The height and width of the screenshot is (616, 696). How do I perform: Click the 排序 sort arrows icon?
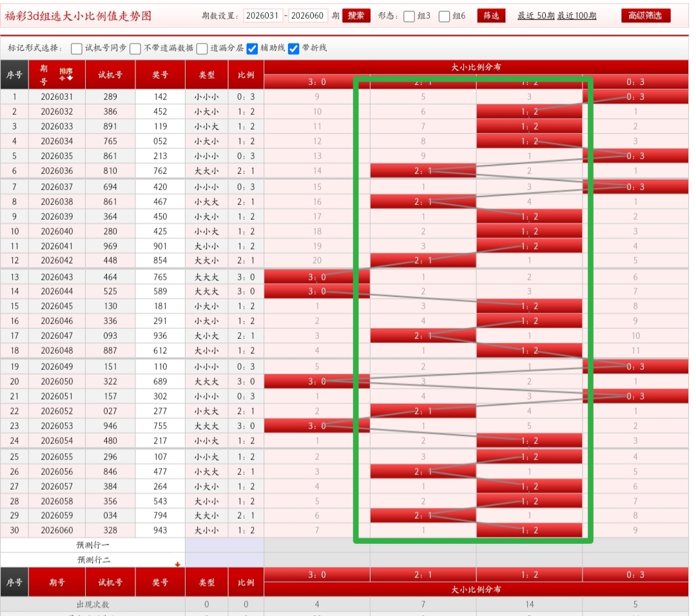(66, 74)
